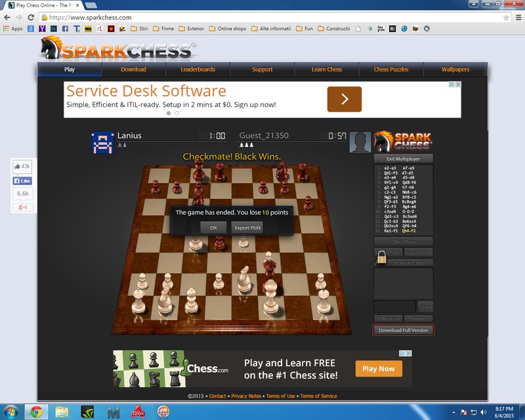The image size is (525, 420).
Task: Open the Firme bookmarks folder
Action: click(163, 29)
